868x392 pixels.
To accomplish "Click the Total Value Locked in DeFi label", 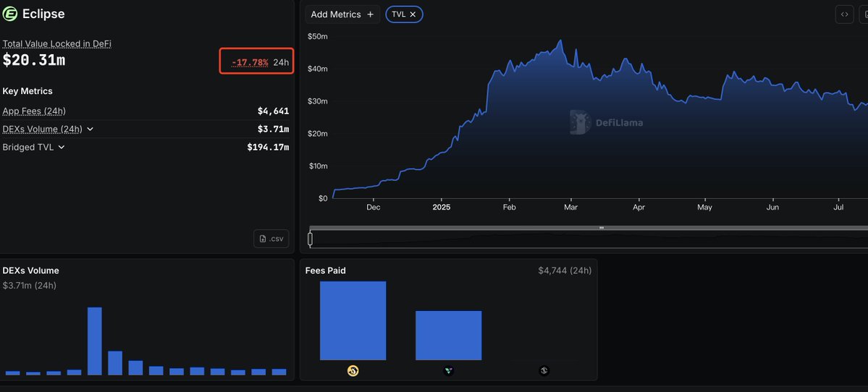I will pyautogui.click(x=58, y=43).
